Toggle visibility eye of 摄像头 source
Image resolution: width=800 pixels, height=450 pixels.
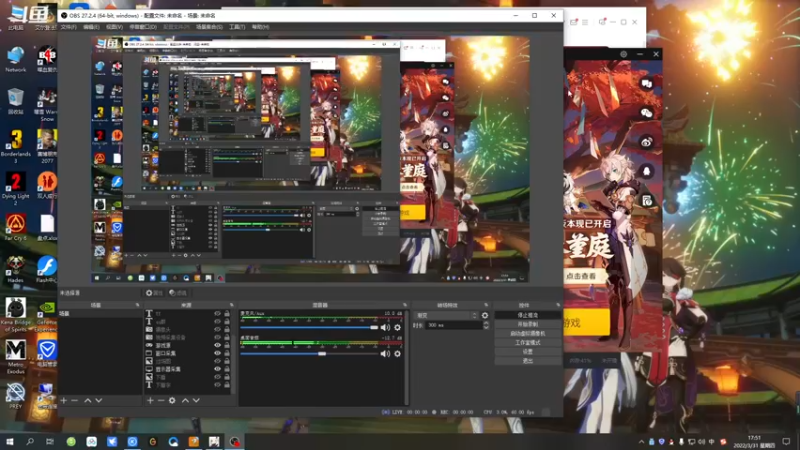tap(218, 330)
